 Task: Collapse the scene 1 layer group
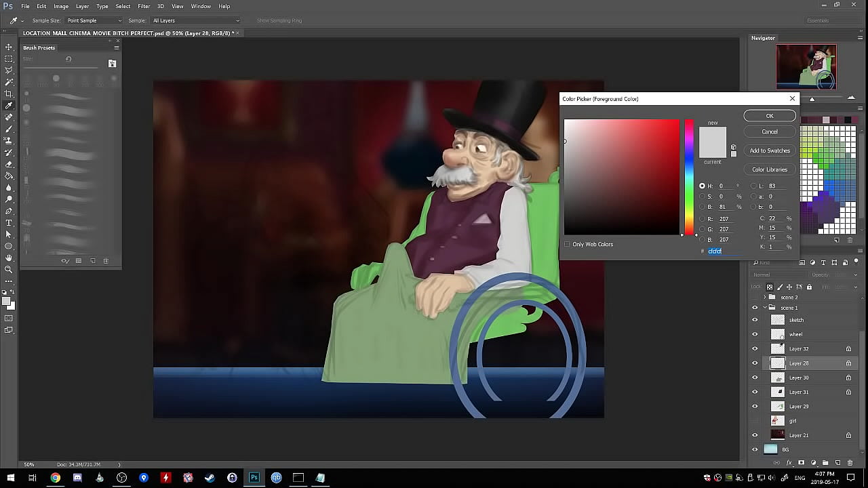click(765, 308)
